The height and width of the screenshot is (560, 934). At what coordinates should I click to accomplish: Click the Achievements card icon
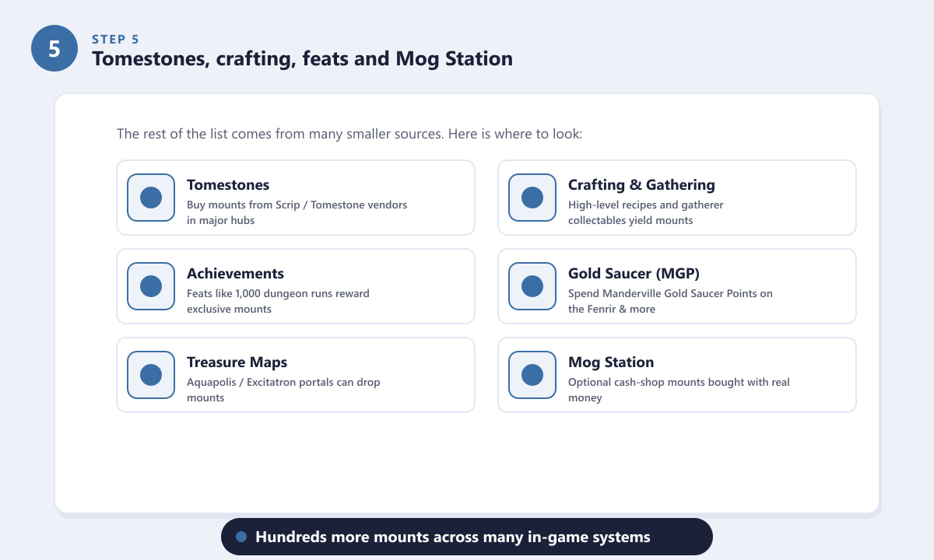[x=151, y=286]
